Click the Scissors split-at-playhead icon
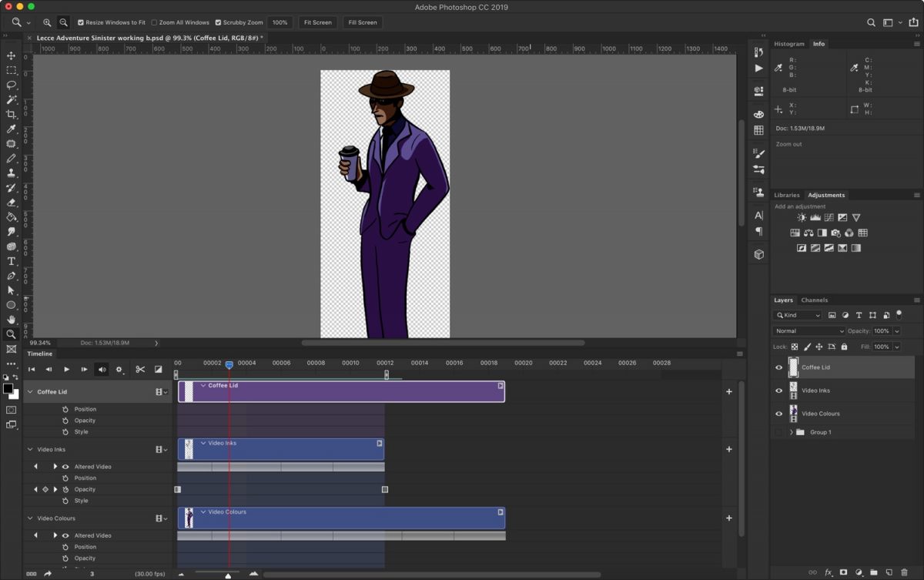924x580 pixels. [x=140, y=369]
